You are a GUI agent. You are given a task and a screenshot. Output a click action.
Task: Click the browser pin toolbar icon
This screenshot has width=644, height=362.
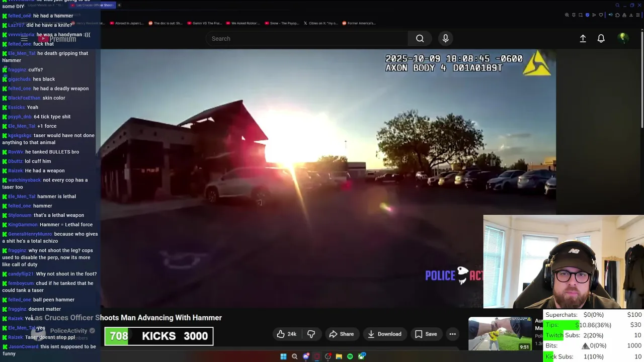click(x=574, y=15)
